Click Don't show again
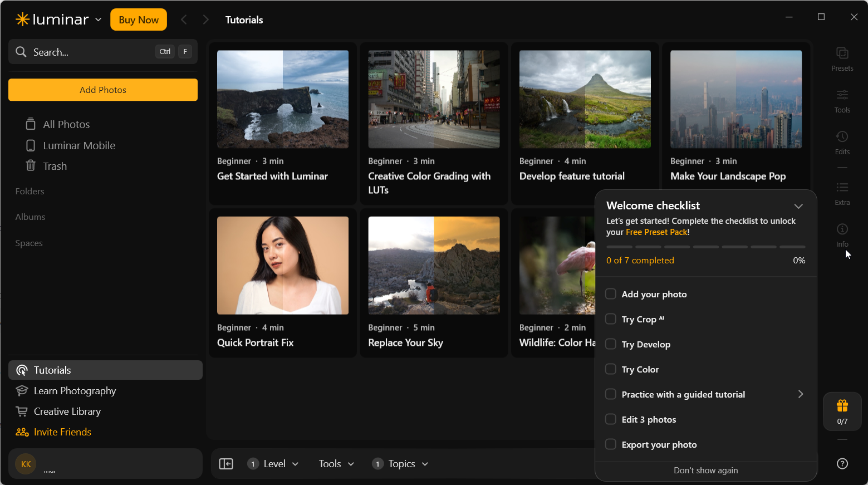The image size is (868, 485). [705, 471]
